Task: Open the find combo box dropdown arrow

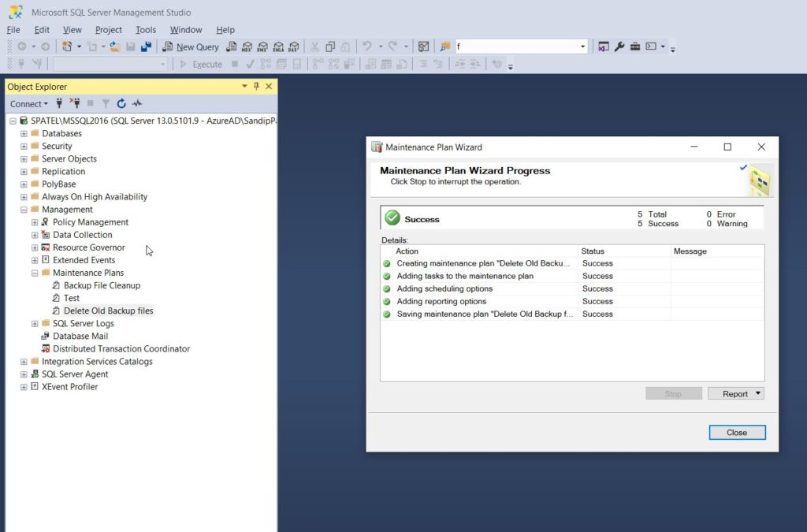Action: coord(582,47)
